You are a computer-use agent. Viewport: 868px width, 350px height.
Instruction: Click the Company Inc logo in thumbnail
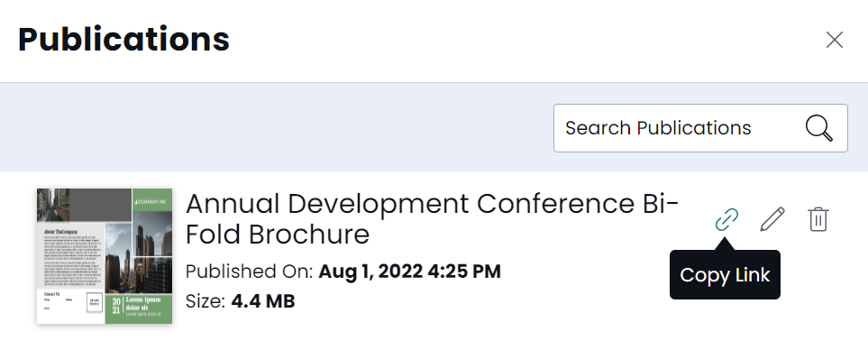[152, 200]
